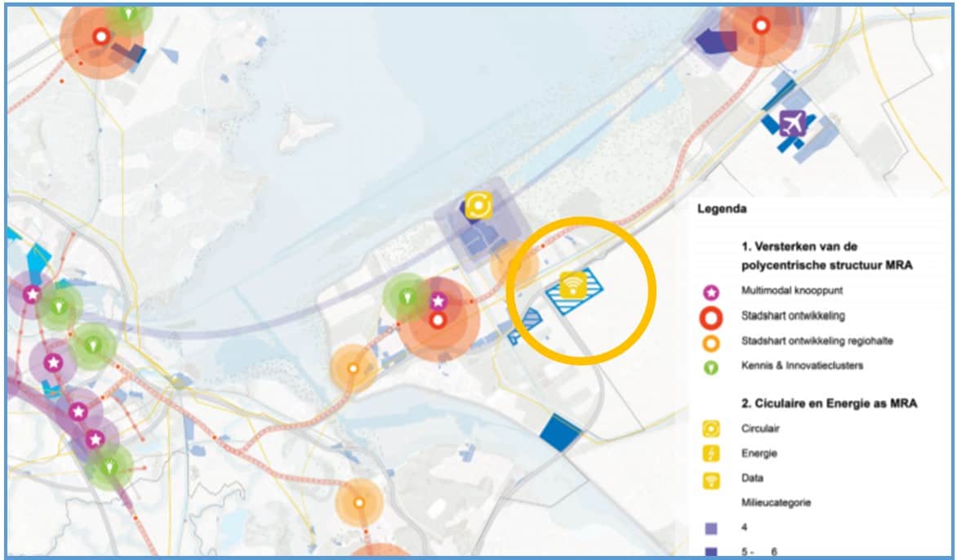Click the red ring marker in top-right map corner
This screenshot has height=560, width=957.
point(761,26)
